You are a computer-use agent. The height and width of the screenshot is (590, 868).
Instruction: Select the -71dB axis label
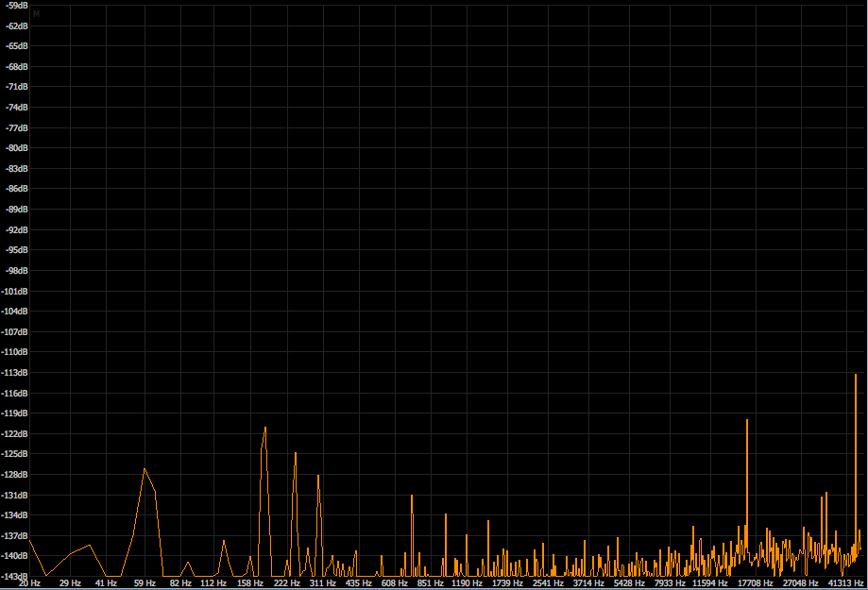[x=17, y=86]
